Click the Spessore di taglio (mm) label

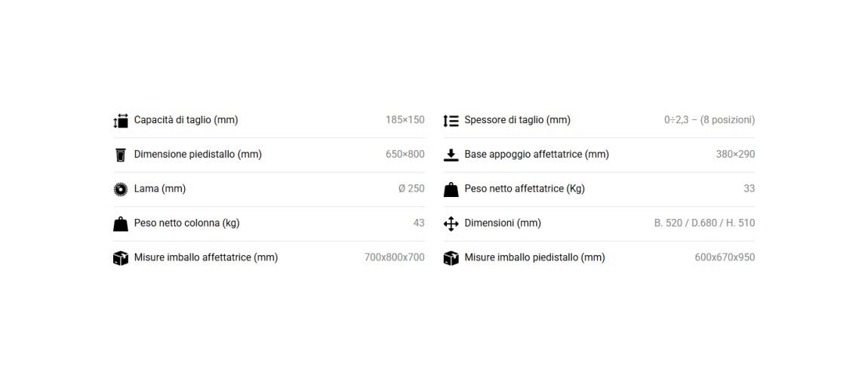[x=517, y=120]
